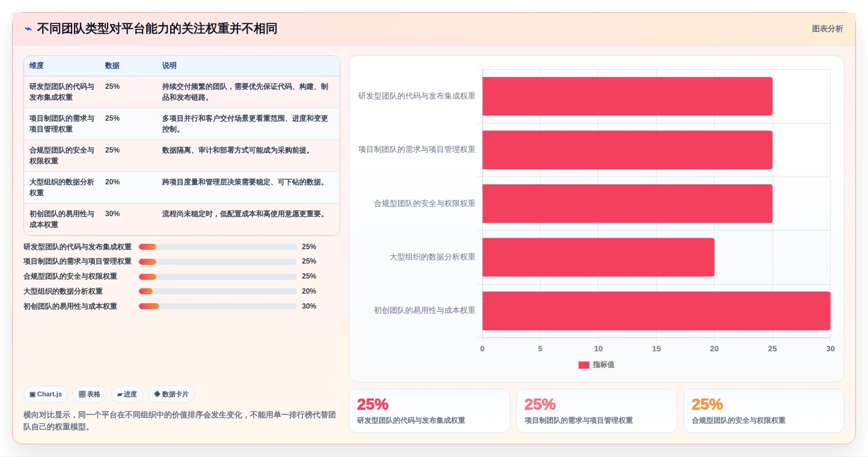868x457 pixels.
Task: Click the summary paragraph starting 横向对比显示
Action: [x=180, y=421]
